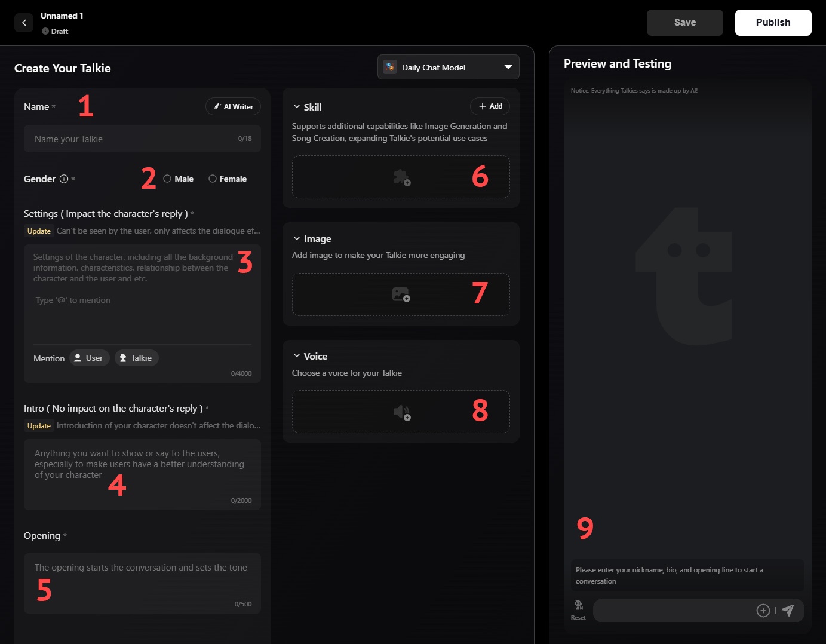Click the Draft status clock icon
The height and width of the screenshot is (644, 826).
point(45,31)
